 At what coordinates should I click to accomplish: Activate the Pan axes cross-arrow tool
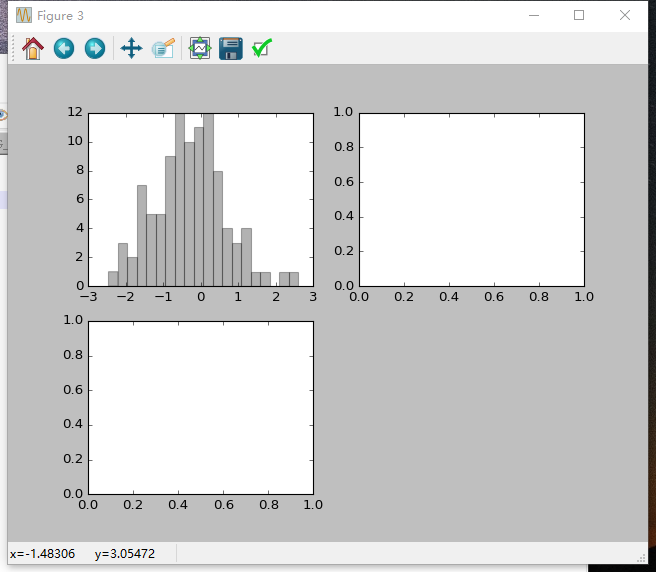(x=131, y=49)
